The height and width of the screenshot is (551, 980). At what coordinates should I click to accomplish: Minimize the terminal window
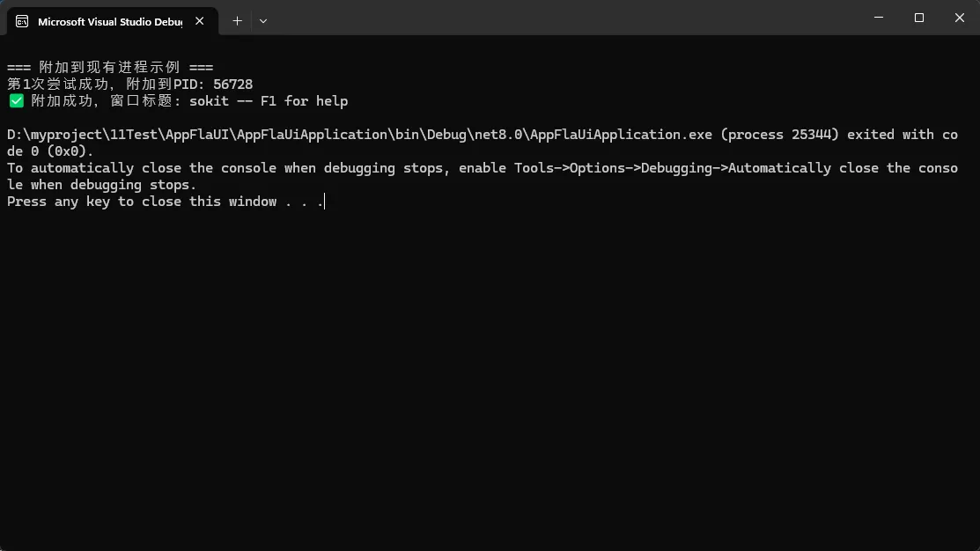click(x=881, y=18)
